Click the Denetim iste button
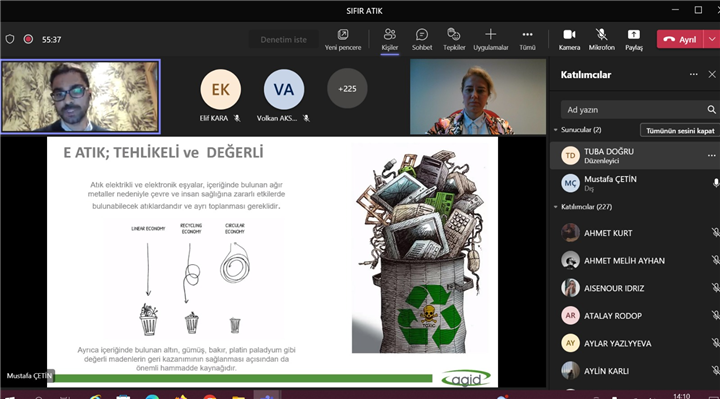 pos(283,39)
